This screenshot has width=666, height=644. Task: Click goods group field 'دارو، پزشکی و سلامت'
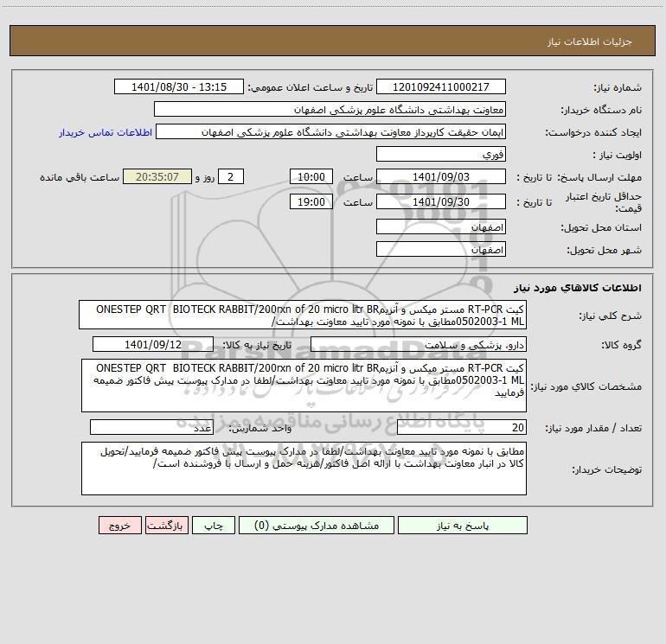pyautogui.click(x=419, y=344)
